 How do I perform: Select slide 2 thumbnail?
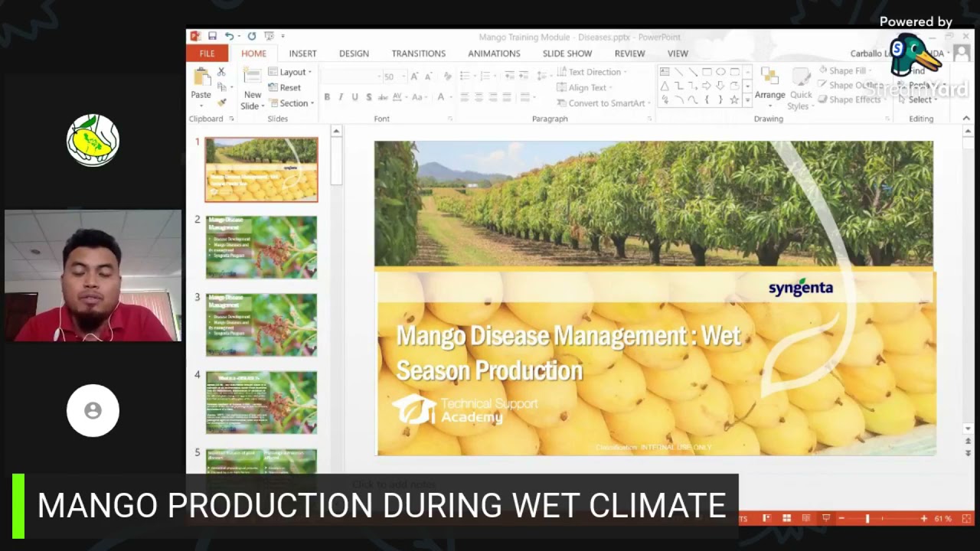tap(261, 247)
